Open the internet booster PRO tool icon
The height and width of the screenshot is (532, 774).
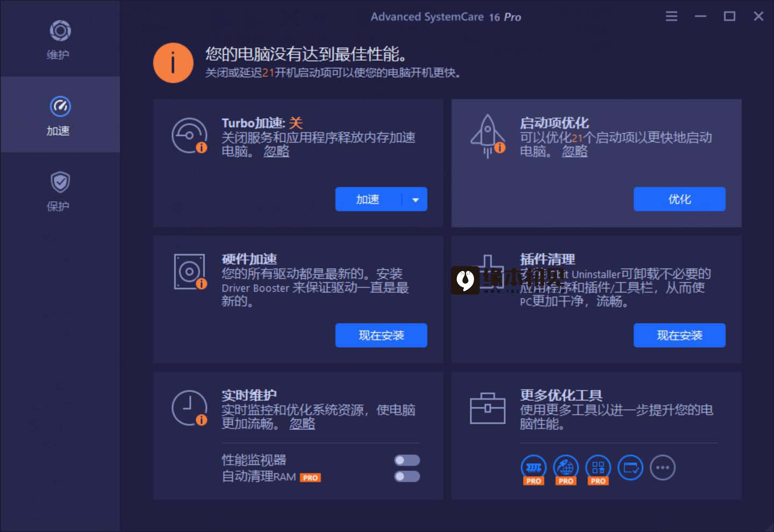pyautogui.click(x=566, y=469)
